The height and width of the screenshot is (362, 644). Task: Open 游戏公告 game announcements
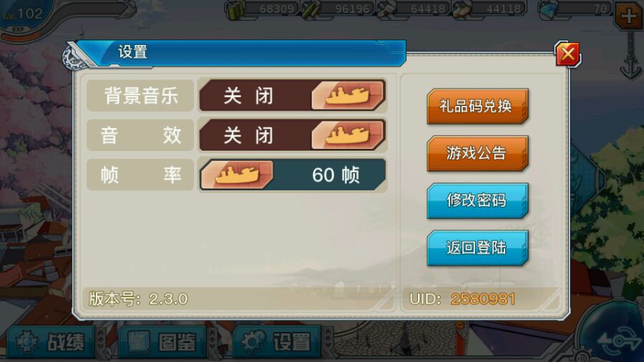(477, 154)
